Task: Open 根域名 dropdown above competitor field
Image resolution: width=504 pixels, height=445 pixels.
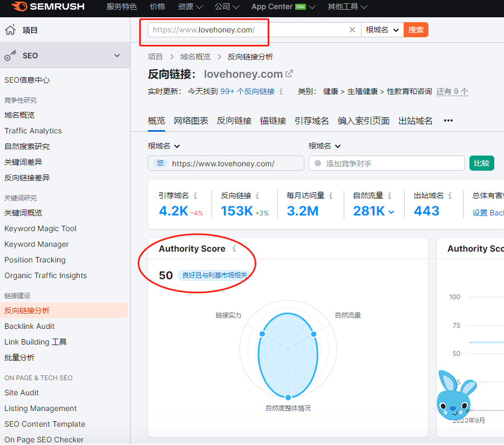Action: [325, 146]
